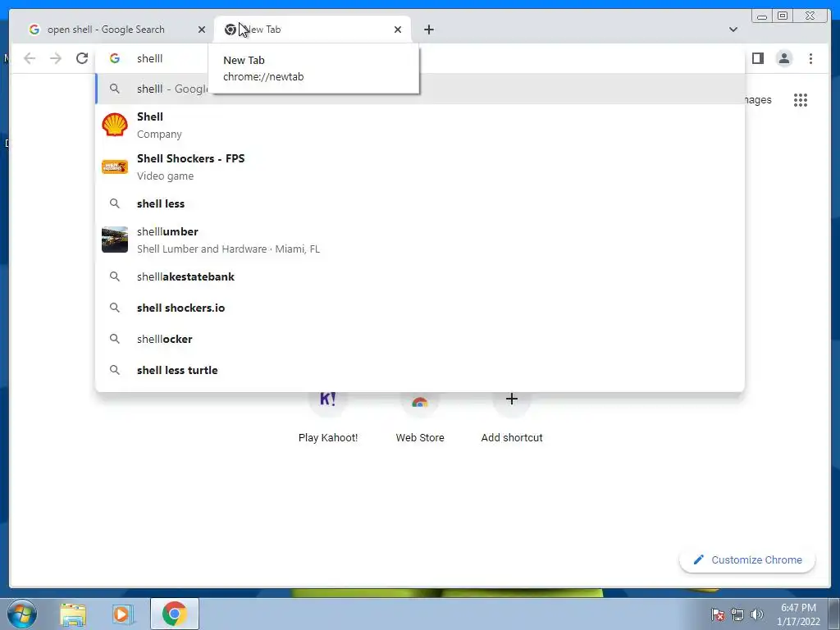Viewport: 840px width, 630px height.
Task: Click the Shell company logo icon
Action: [x=115, y=125]
